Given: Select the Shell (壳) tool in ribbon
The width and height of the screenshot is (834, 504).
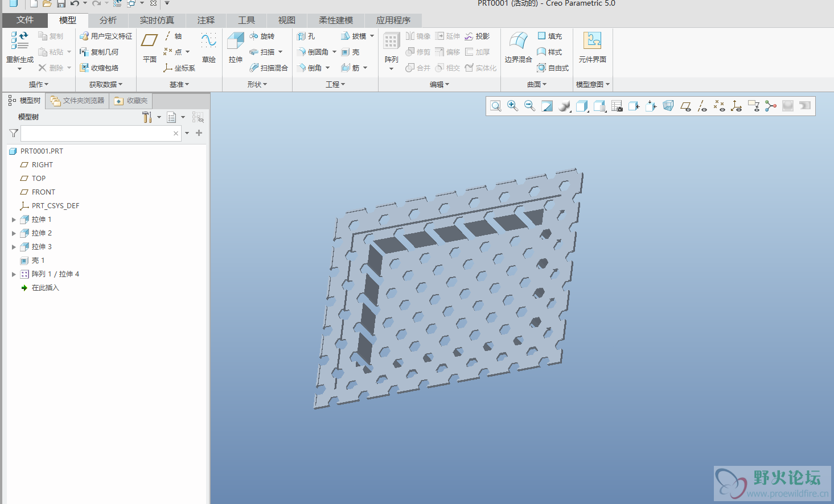Looking at the screenshot, I should coord(350,52).
